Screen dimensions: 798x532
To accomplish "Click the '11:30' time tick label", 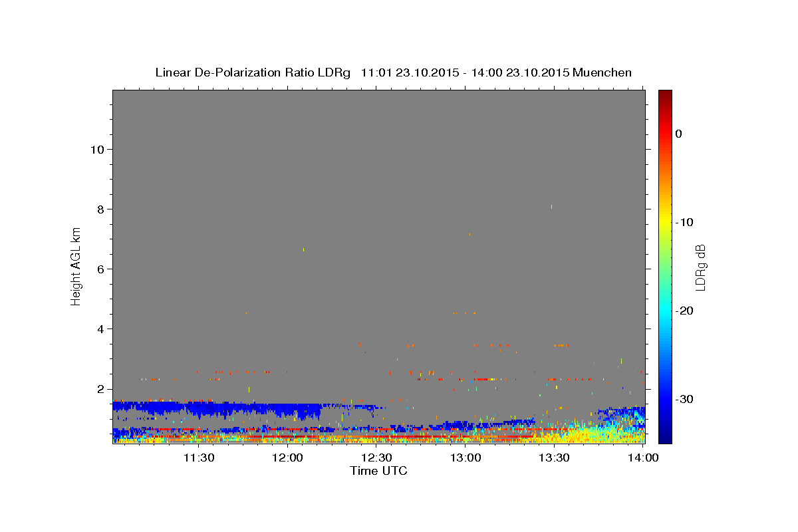I will pos(198,458).
